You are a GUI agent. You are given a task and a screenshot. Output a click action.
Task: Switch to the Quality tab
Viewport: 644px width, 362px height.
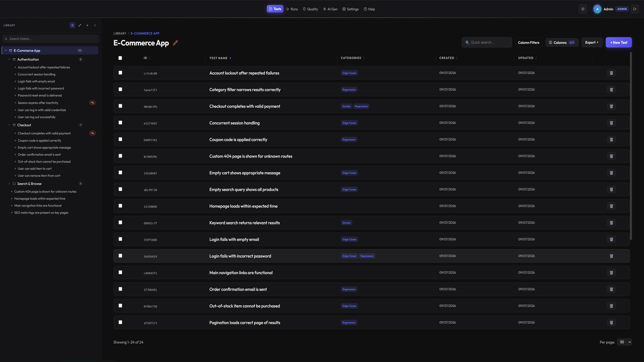pos(310,9)
